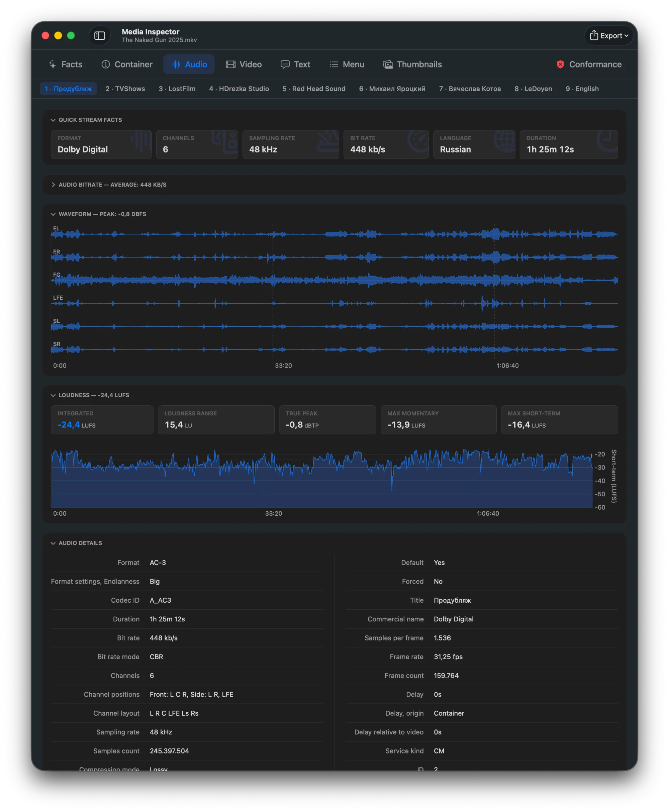Image resolution: width=669 pixels, height=812 pixels.
Task: Collapse the Audio Details section
Action: [53, 543]
